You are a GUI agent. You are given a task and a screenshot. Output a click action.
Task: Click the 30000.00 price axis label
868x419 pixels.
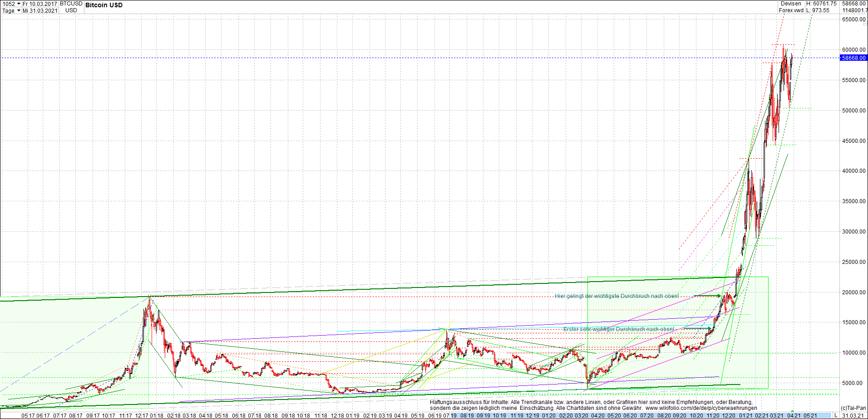click(853, 232)
